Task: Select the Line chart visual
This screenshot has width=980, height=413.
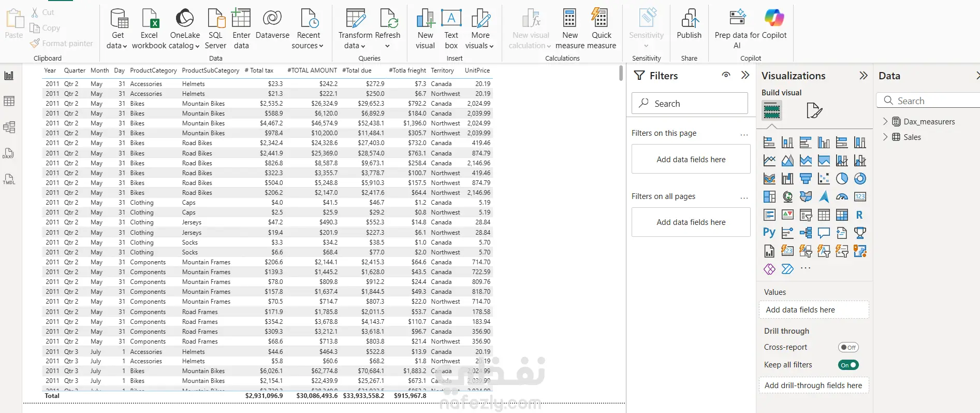Action: click(x=769, y=161)
